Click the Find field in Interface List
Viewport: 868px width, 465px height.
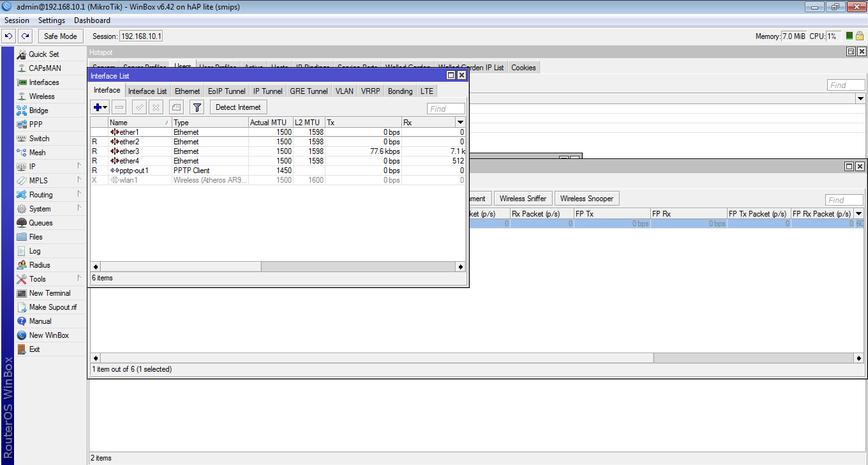pyautogui.click(x=446, y=109)
